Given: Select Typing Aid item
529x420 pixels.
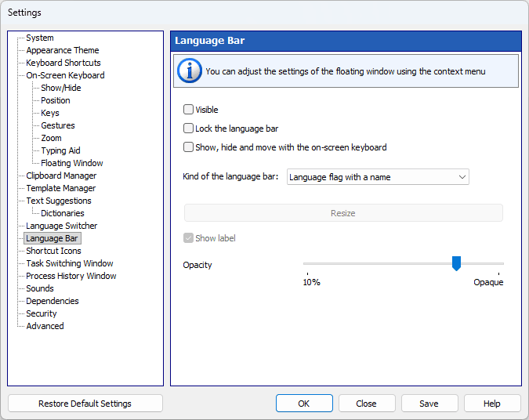Looking at the screenshot, I should pos(60,150).
